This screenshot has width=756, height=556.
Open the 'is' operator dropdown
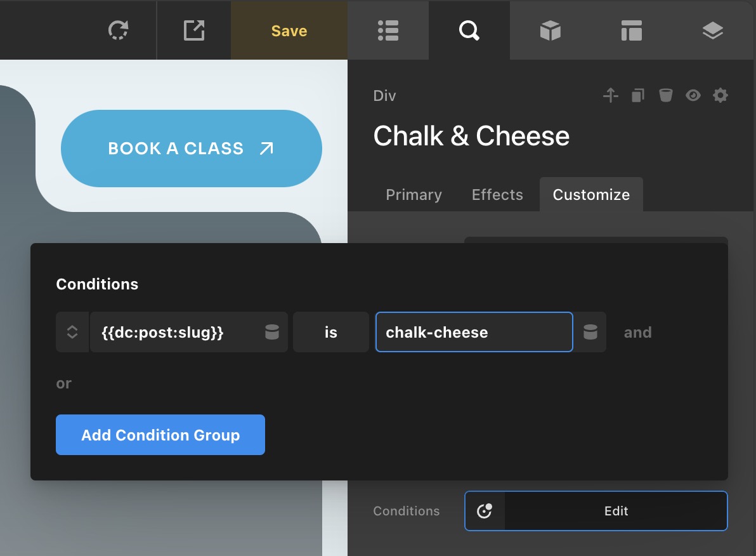tap(331, 332)
